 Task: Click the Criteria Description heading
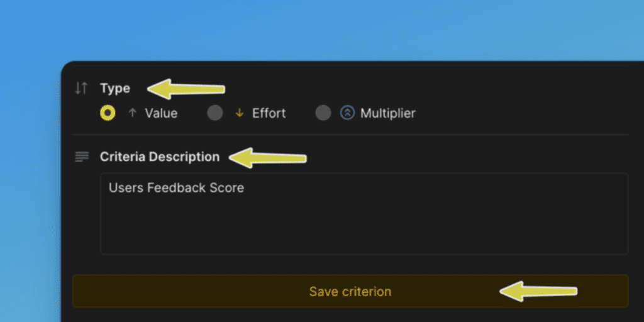click(x=160, y=157)
